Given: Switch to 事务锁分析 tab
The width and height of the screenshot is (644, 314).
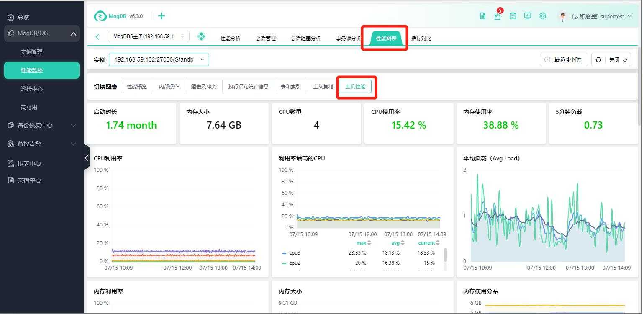Looking at the screenshot, I should pos(349,39).
